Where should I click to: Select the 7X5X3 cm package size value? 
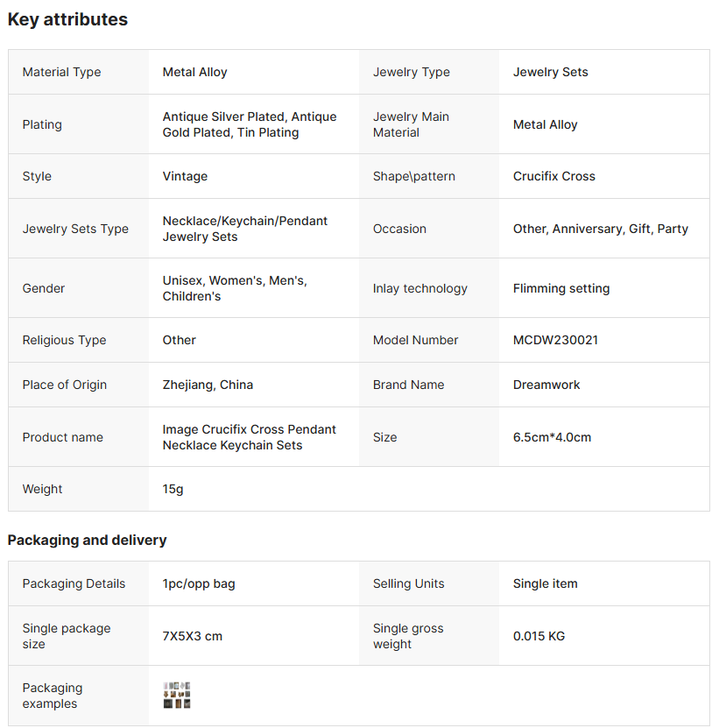(192, 636)
